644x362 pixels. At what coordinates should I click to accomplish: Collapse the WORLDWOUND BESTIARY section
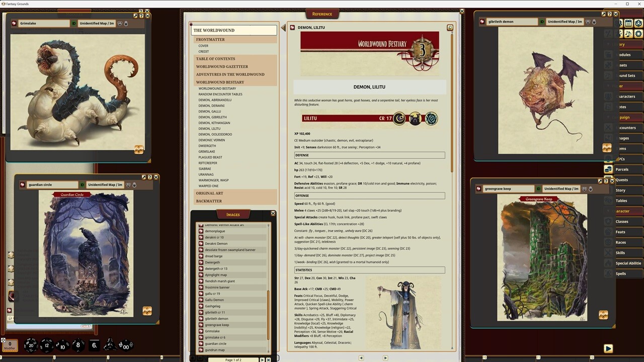click(220, 82)
